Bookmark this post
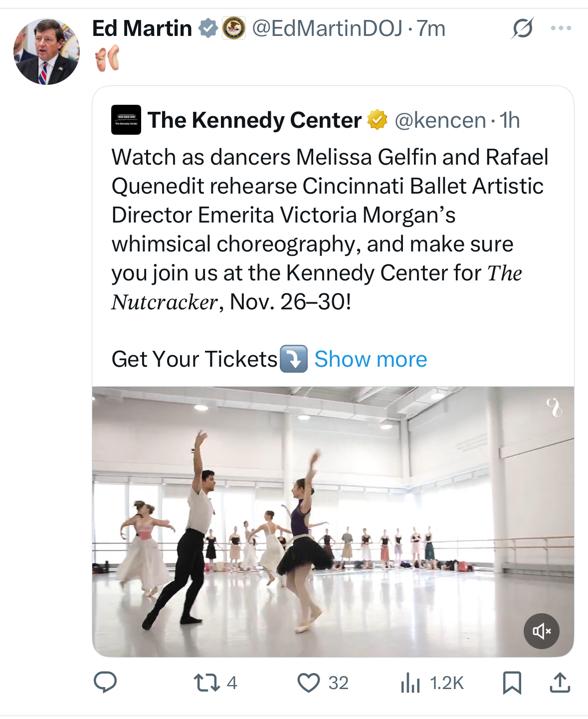 pos(512,683)
